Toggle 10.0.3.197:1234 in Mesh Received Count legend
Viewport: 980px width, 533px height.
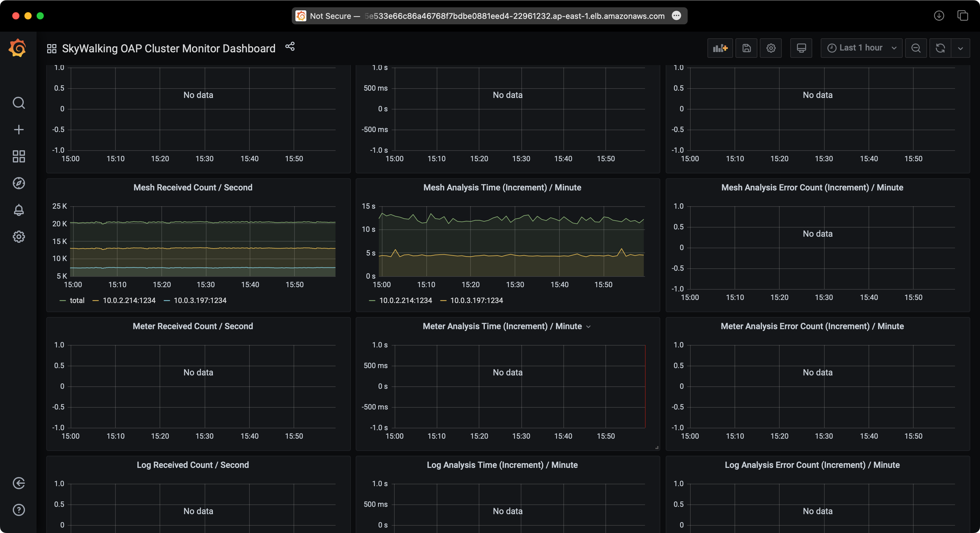[200, 300]
